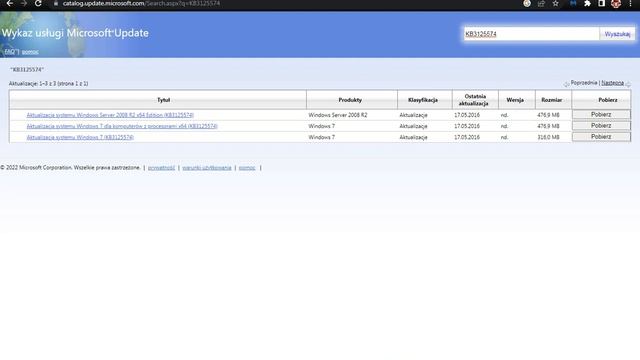Sort results by Rozmiar column
640x360 pixels.
[x=551, y=100]
